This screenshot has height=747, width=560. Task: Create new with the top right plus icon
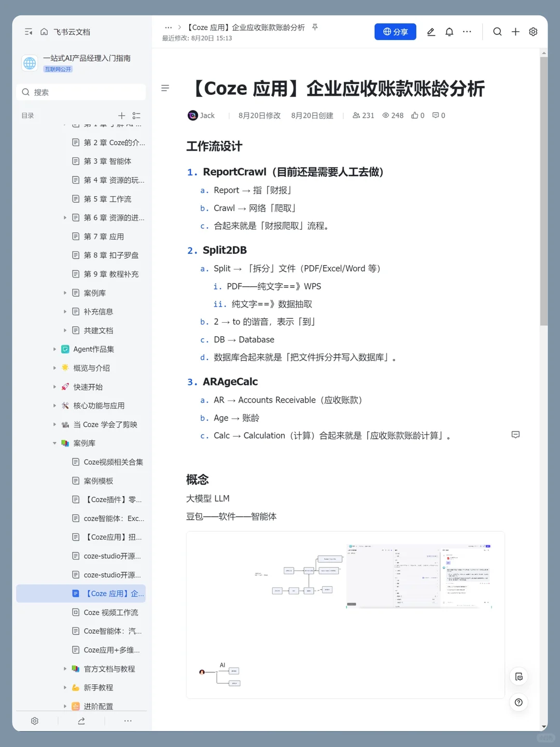point(515,32)
